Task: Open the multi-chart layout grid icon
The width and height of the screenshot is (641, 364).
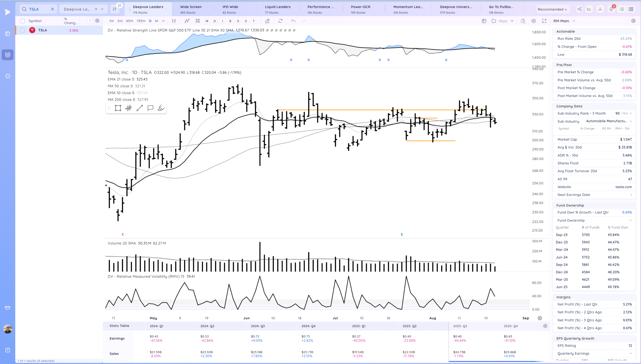Action: click(x=198, y=21)
